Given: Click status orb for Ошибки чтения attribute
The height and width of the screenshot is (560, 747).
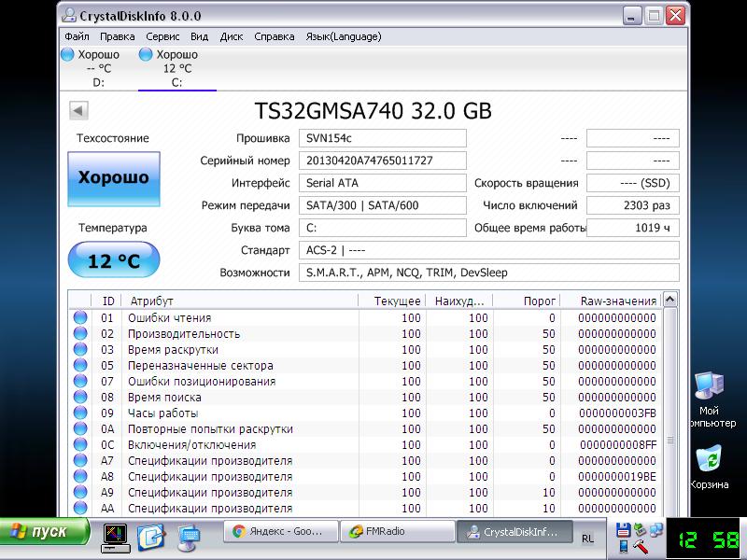Looking at the screenshot, I should (80, 318).
